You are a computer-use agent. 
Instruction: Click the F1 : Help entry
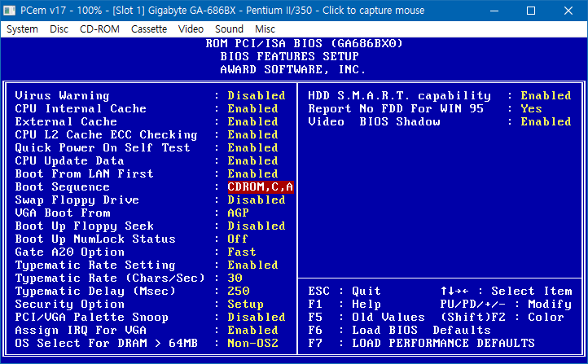[344, 304]
